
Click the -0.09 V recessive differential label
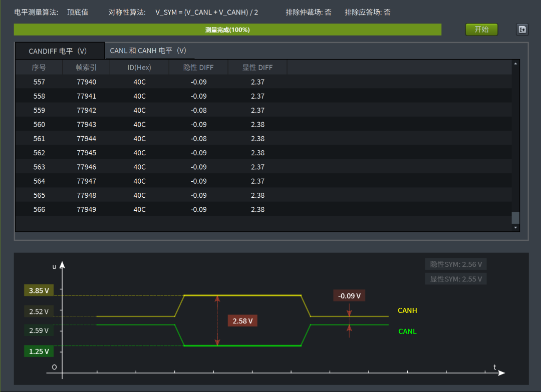(349, 296)
